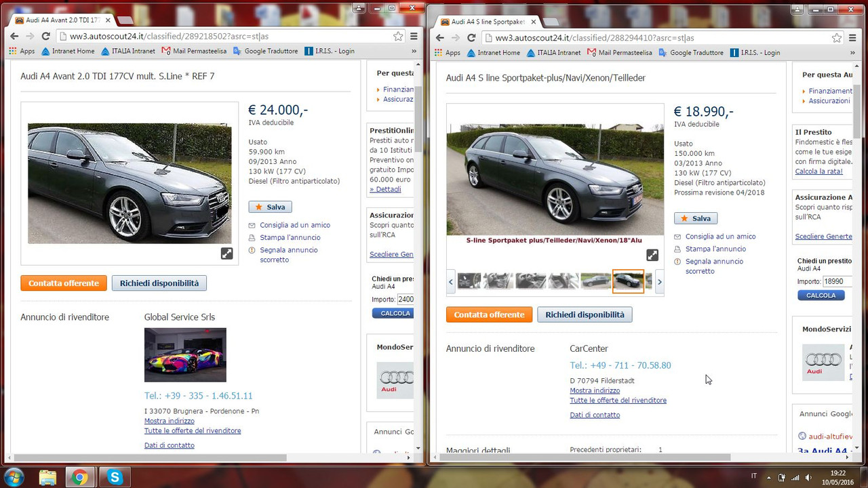Click Stampa l'annuncio in right listing
Screen dimensions: 868x488
tap(715, 249)
